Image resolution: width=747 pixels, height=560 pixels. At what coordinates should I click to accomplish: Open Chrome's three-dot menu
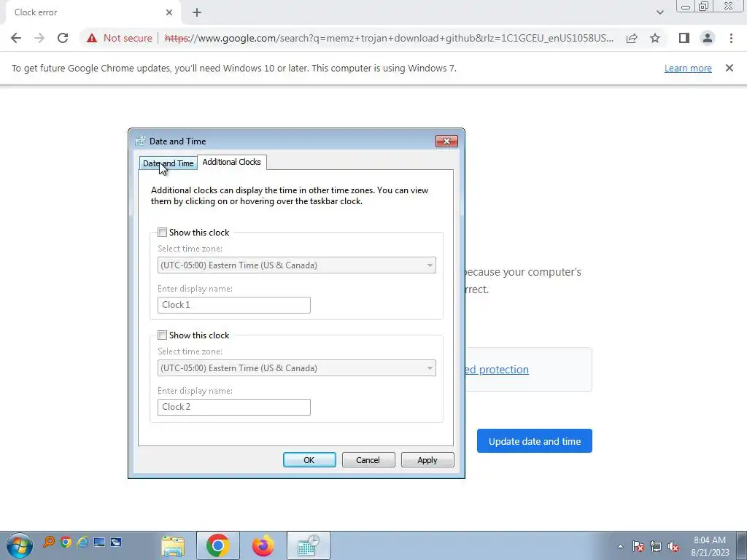click(x=731, y=38)
